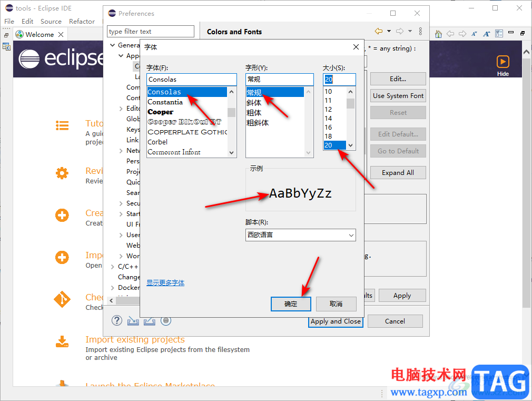
Task: Click the C perspective icon in left sidebar
Action: tap(6, 47)
